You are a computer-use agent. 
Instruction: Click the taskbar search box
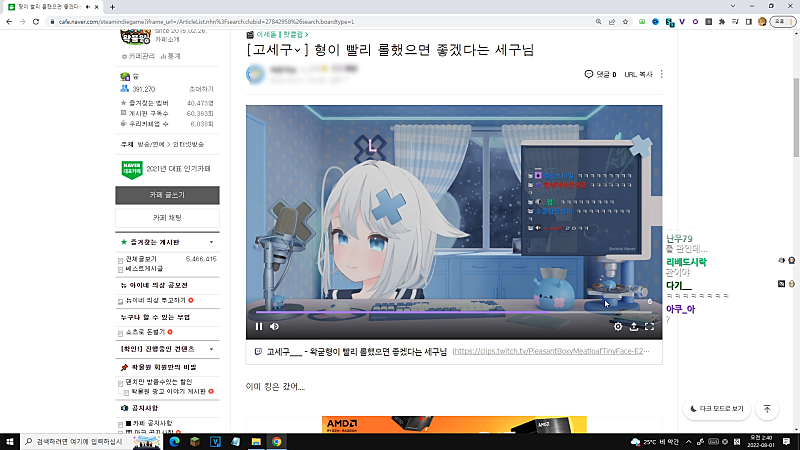click(92, 441)
